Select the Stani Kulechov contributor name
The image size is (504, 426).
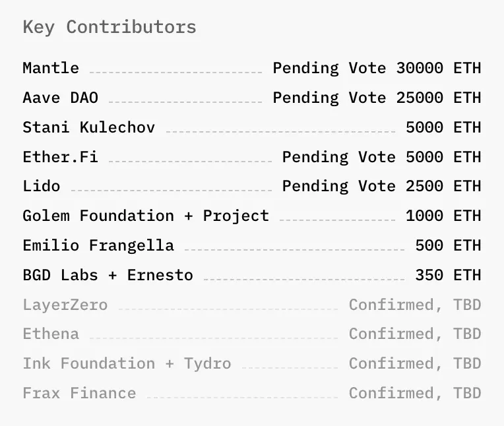click(89, 127)
